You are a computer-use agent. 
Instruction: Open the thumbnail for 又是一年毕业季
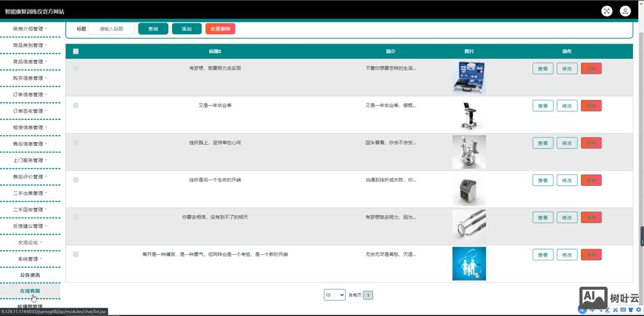coord(469,114)
